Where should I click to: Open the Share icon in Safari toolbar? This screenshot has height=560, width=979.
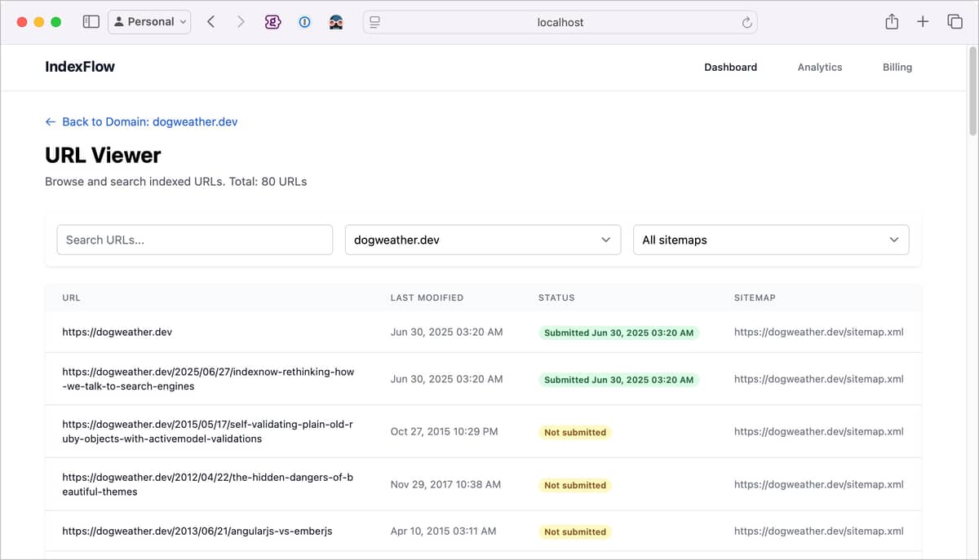click(892, 22)
